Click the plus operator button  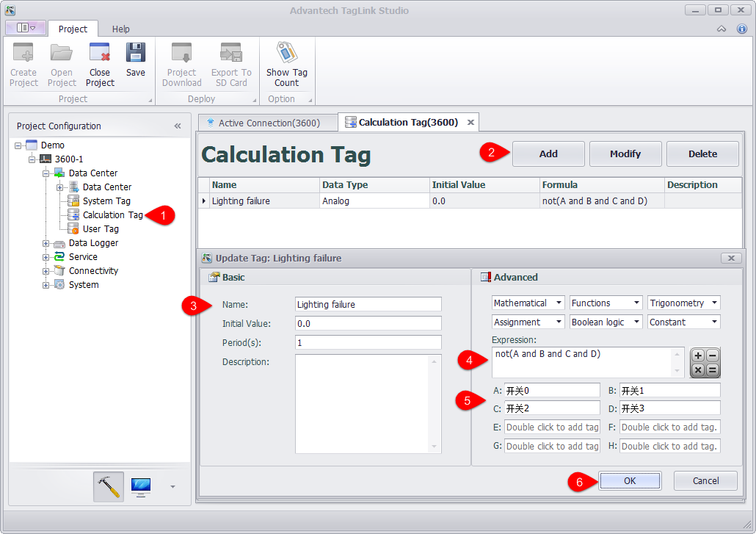(698, 356)
